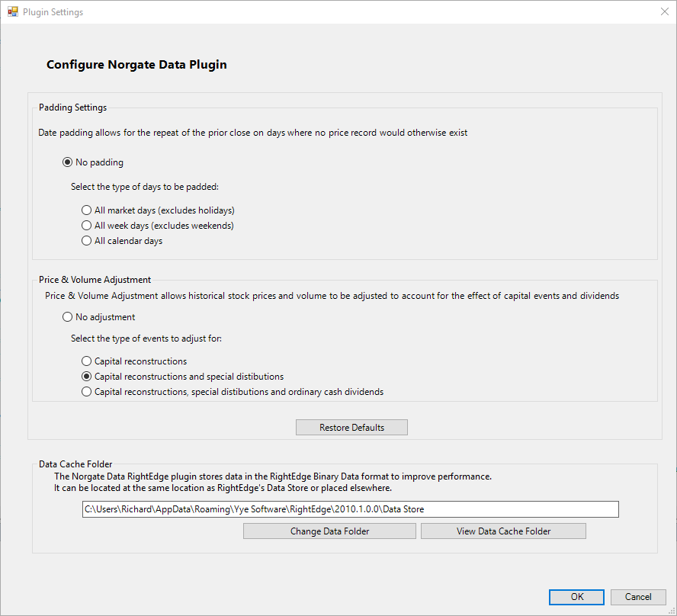The image size is (677, 616).
Task: Click the date padding description sentence
Action: [252, 133]
